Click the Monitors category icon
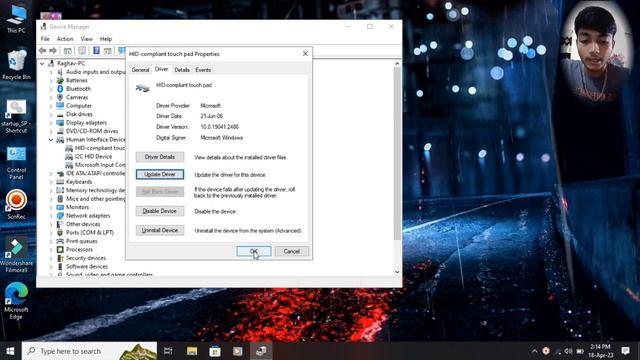The width and height of the screenshot is (640, 360). (60, 207)
